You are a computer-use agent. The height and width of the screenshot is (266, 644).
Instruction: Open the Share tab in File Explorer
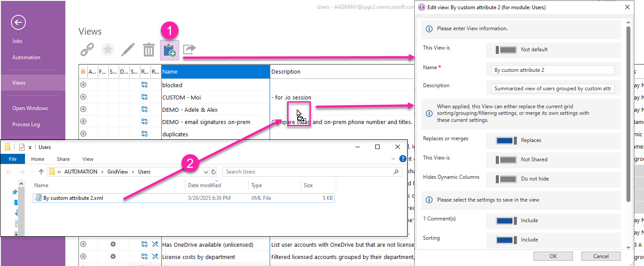click(x=63, y=159)
